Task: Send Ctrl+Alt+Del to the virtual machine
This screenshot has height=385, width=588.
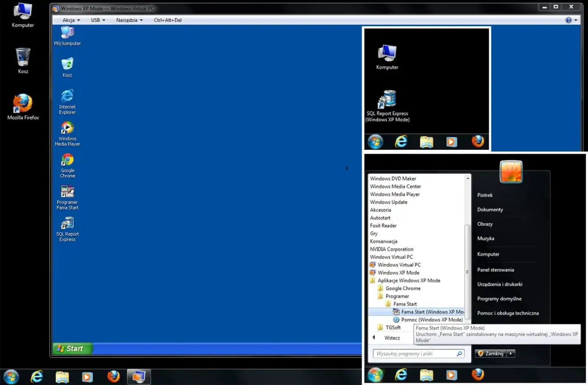Action: click(x=167, y=20)
